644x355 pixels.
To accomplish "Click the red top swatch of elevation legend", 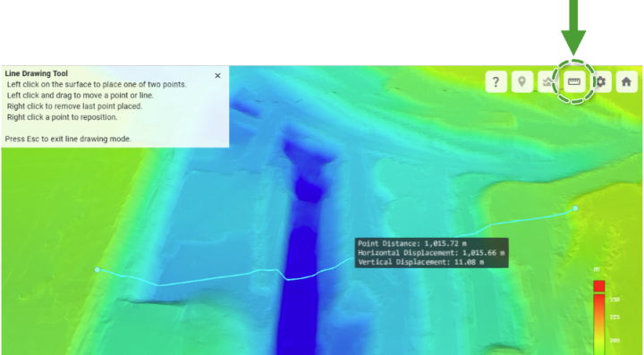I will 599,286.
